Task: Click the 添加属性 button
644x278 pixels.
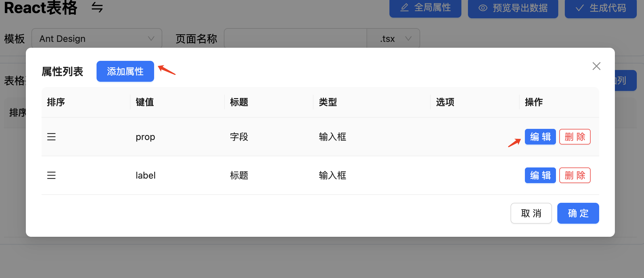Action: 125,71
